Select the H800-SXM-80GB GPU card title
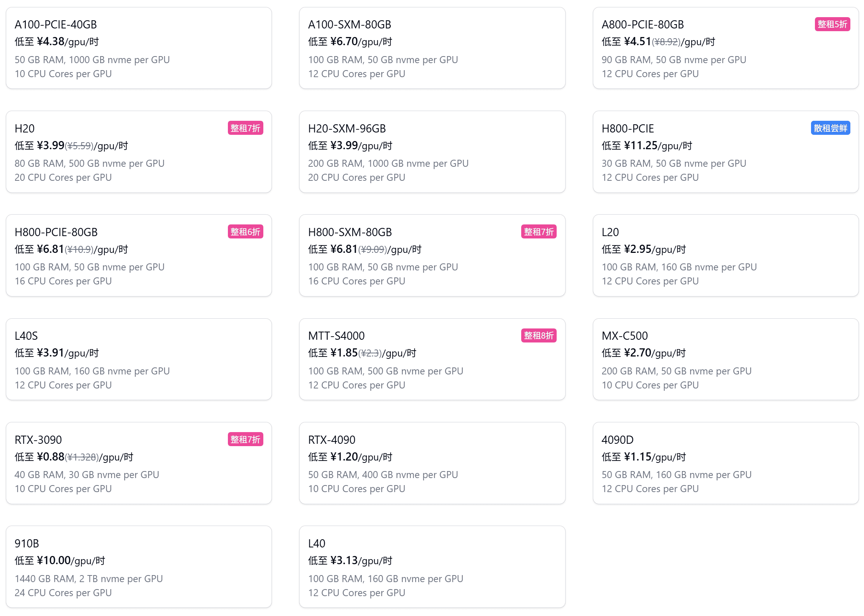This screenshot has height=616, width=864. pos(350,232)
